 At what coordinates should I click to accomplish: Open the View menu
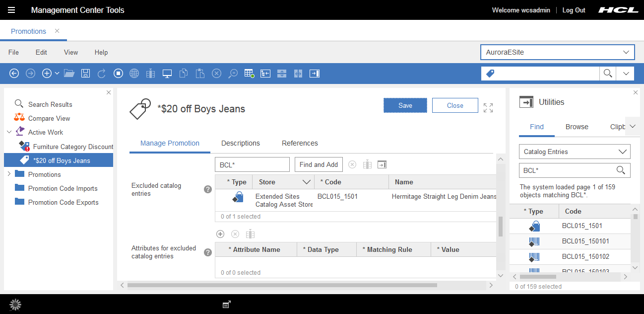[x=70, y=52]
